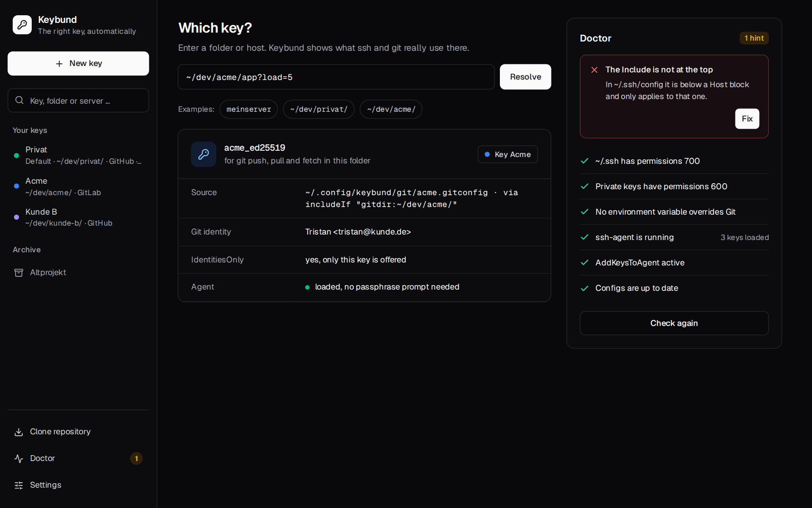Click "loaded, no passphrase prompt needed" status
812x508 pixels.
pyautogui.click(x=387, y=287)
